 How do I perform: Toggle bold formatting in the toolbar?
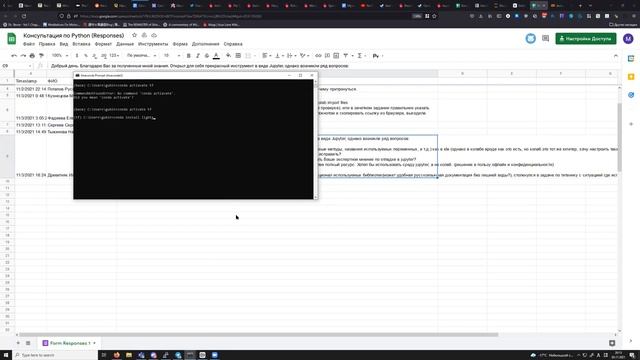point(189,56)
